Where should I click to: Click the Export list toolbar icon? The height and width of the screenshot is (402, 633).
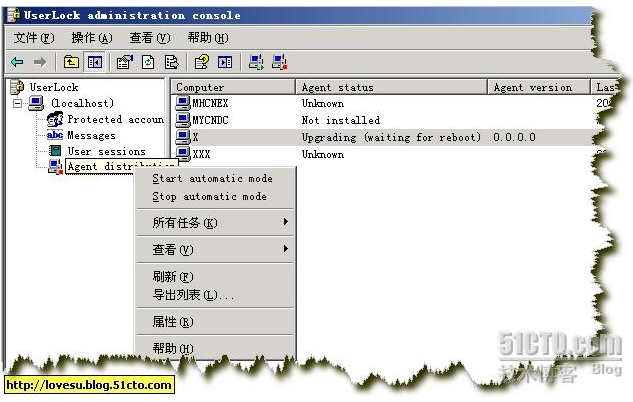[x=171, y=62]
